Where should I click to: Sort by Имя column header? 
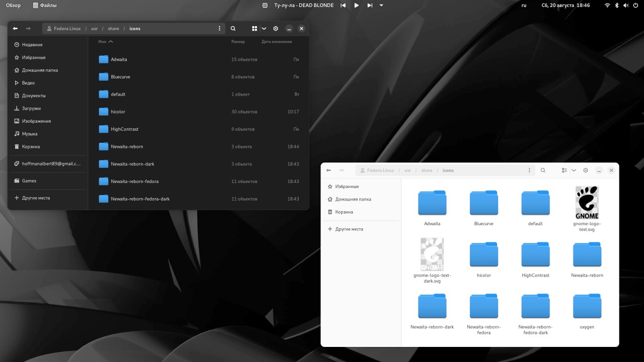(106, 42)
